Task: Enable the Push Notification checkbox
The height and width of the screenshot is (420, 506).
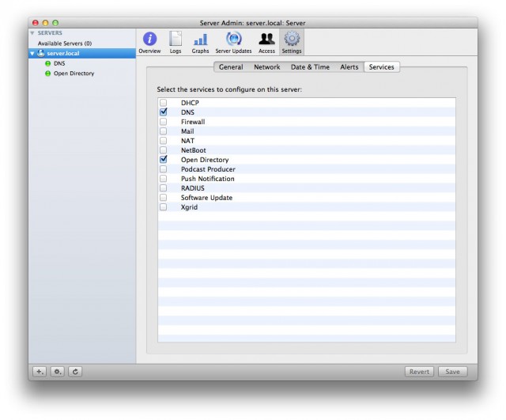Action: point(164,179)
